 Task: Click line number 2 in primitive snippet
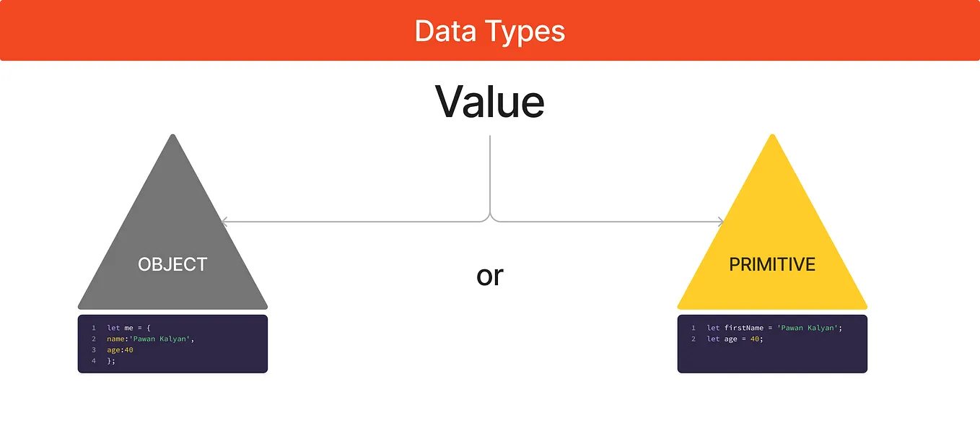pos(694,339)
